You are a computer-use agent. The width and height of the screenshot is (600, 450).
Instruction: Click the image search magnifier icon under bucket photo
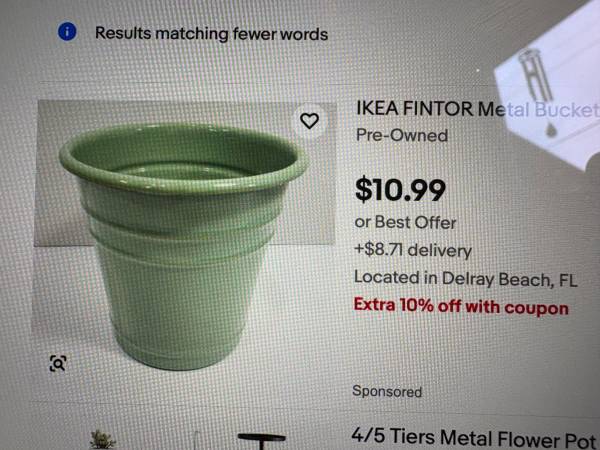58,363
